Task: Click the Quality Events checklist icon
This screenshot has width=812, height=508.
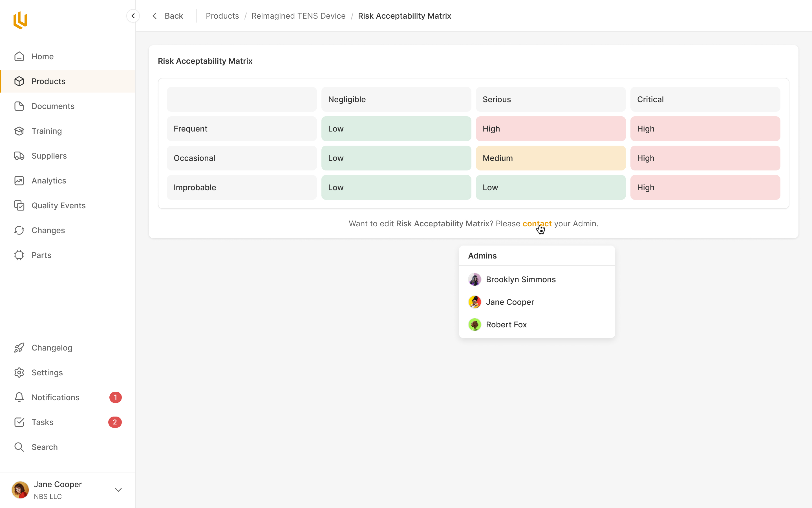Action: (x=19, y=206)
